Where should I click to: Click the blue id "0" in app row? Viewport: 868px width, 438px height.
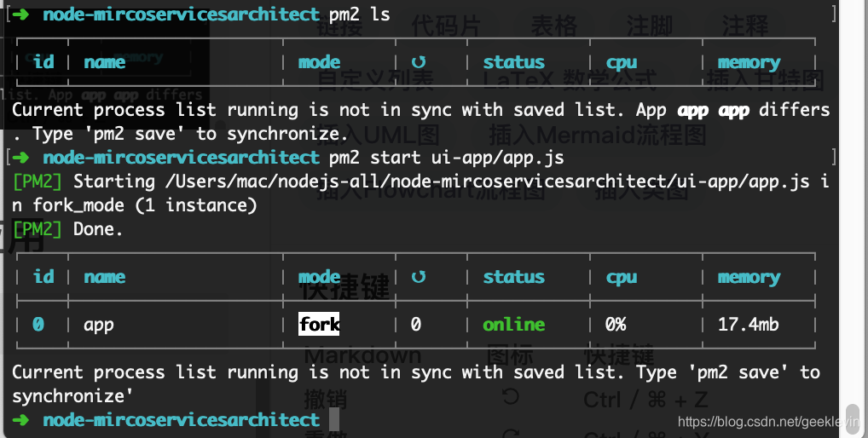pyautogui.click(x=38, y=324)
